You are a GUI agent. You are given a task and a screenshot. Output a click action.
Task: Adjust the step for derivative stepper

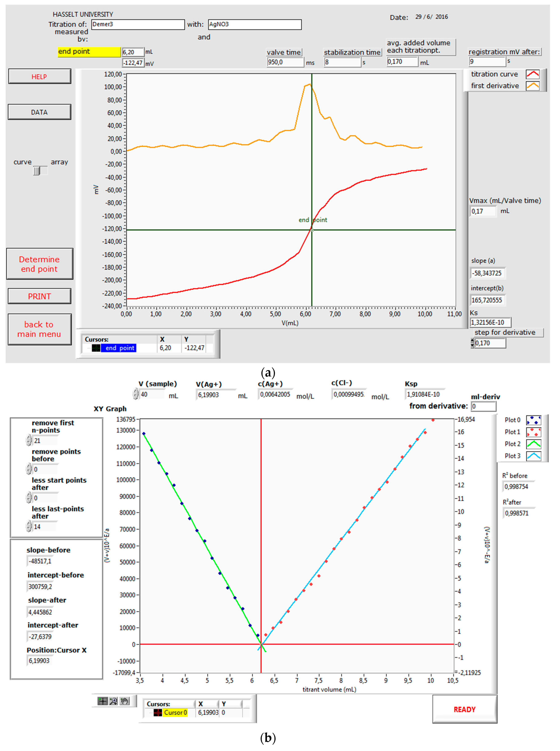[472, 343]
